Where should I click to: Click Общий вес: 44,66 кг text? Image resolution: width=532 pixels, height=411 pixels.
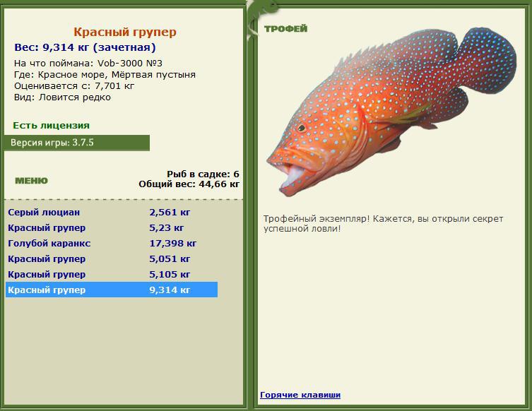point(189,184)
